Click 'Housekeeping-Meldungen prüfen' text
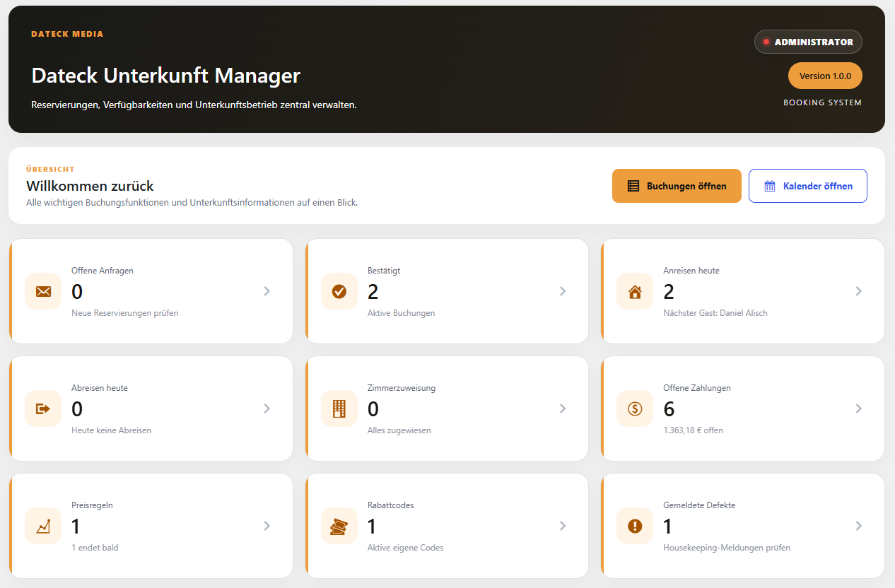The height and width of the screenshot is (588, 895). tap(727, 548)
